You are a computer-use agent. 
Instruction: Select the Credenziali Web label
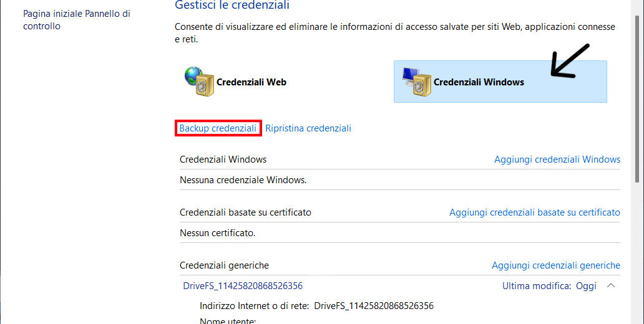point(251,82)
